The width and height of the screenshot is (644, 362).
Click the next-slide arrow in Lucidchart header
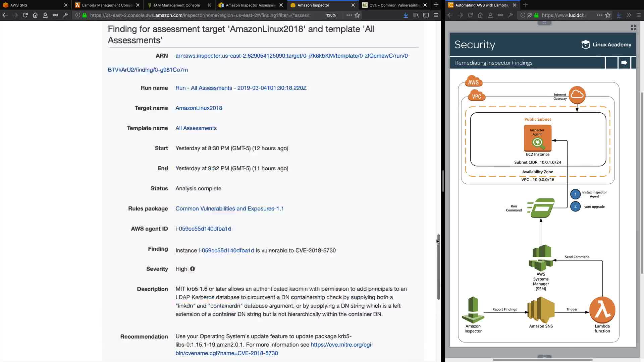[624, 63]
